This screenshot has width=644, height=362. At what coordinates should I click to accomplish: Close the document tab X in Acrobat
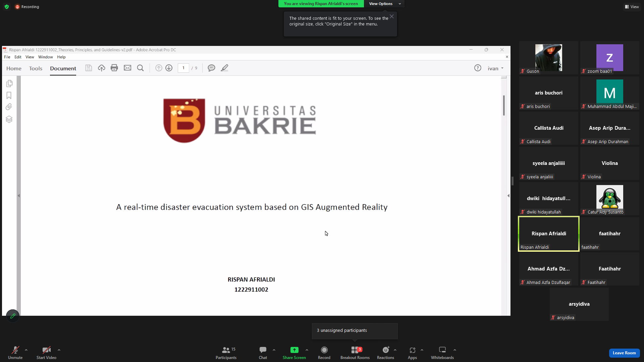tap(507, 57)
